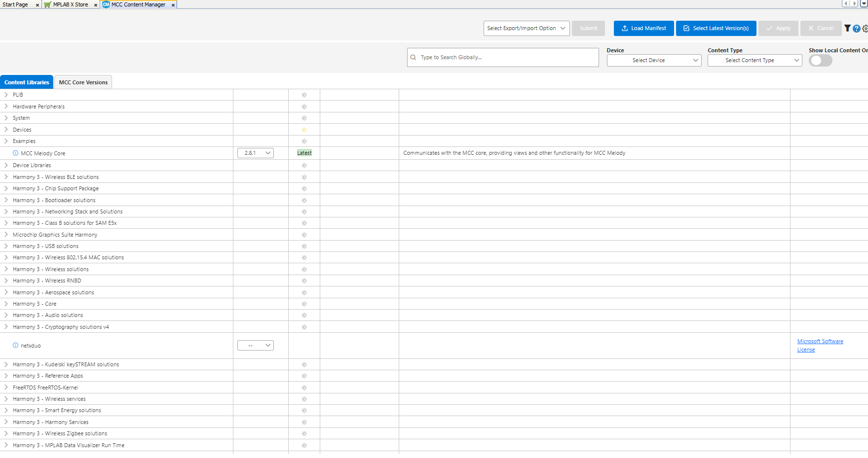The width and height of the screenshot is (868, 458).
Task: Expand the Device Libraries row
Action: click(6, 165)
